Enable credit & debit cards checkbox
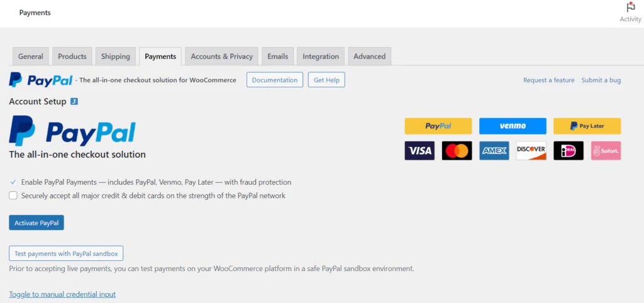Viewport: 644px width, 303px height. click(13, 196)
